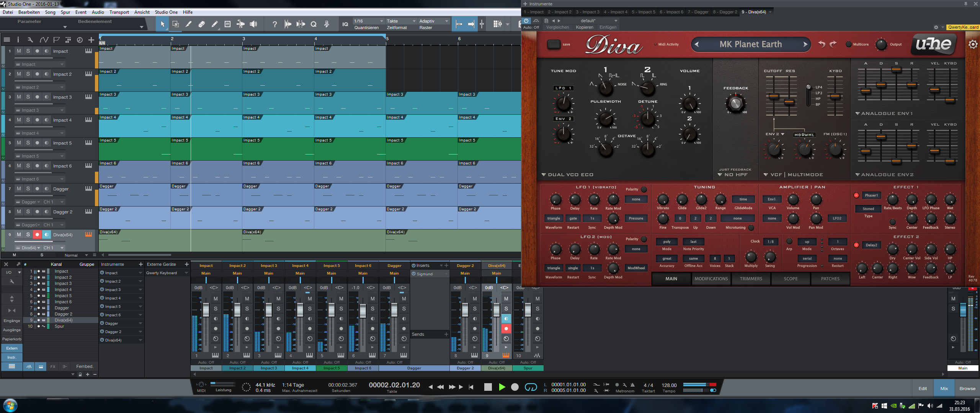
Task: Disable record arm on Diva(x64) track
Action: pos(37,234)
